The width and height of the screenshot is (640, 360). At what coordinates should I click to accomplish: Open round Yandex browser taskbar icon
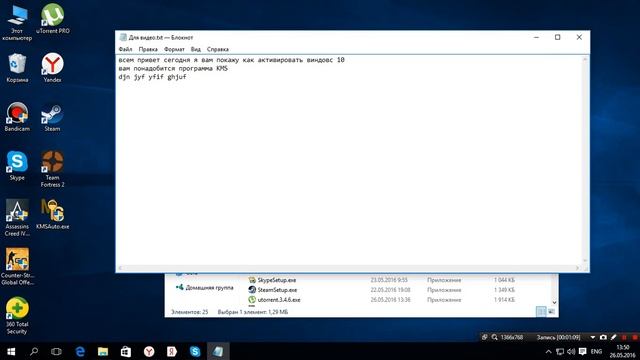149,351
